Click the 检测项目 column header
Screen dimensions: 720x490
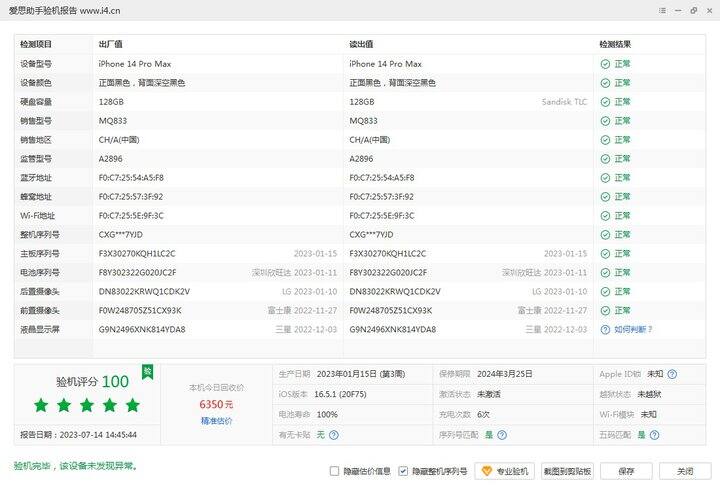point(36,44)
